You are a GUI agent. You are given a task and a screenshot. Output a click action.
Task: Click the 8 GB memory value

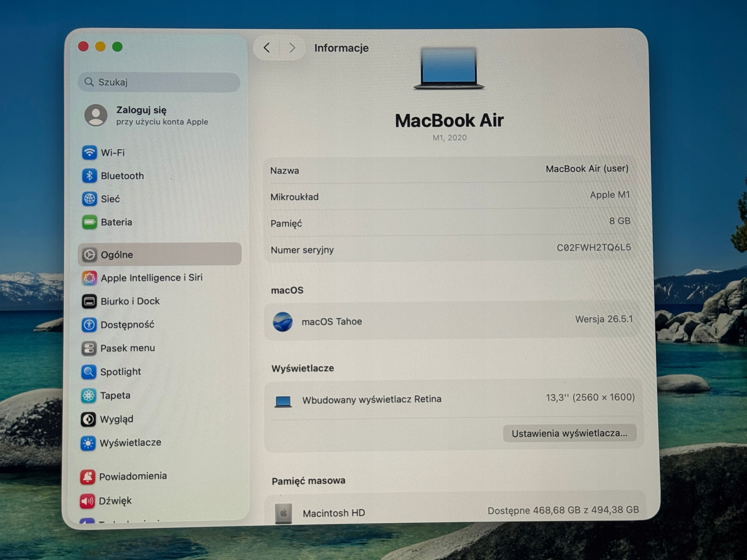tap(620, 221)
